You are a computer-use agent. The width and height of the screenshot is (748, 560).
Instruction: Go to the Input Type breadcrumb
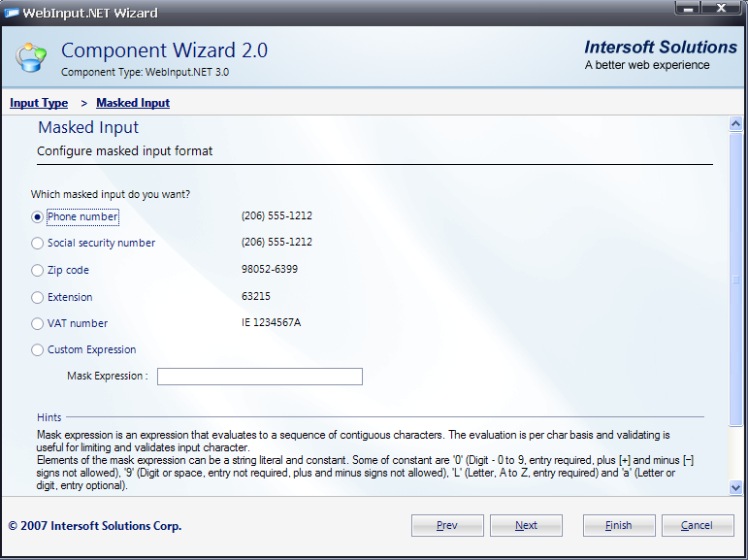coord(39,103)
